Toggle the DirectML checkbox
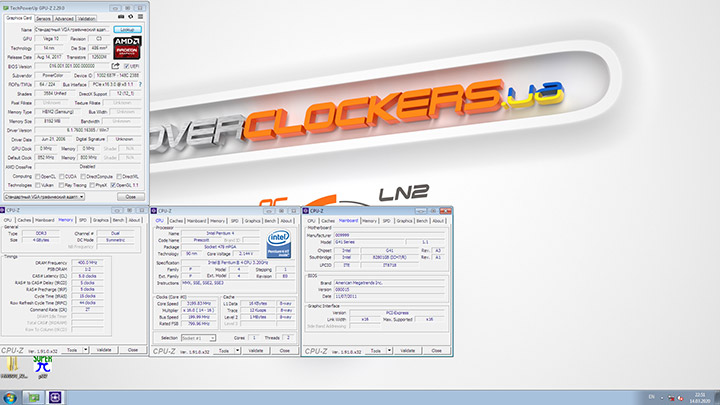 point(119,176)
